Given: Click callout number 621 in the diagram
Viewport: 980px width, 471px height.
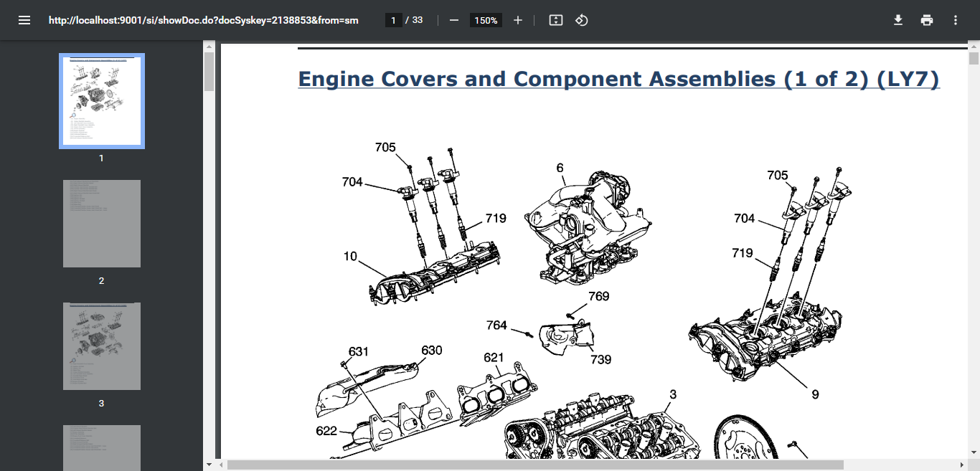Looking at the screenshot, I should 494,358.
